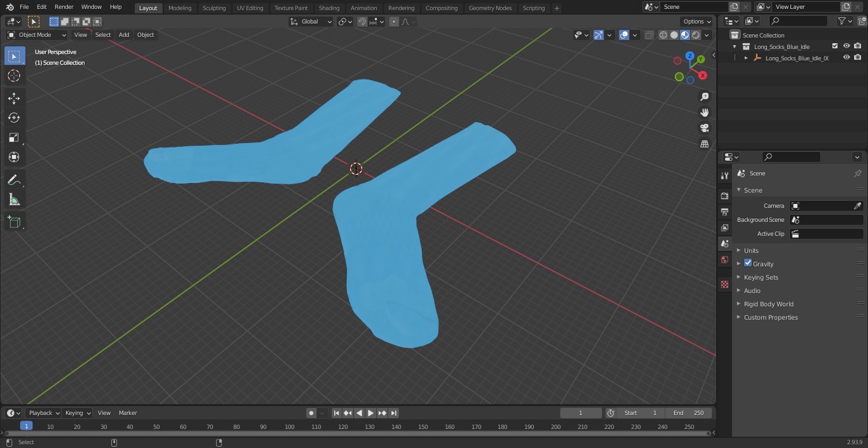Activate the Move tool
The height and width of the screenshot is (448, 868).
pyautogui.click(x=14, y=98)
